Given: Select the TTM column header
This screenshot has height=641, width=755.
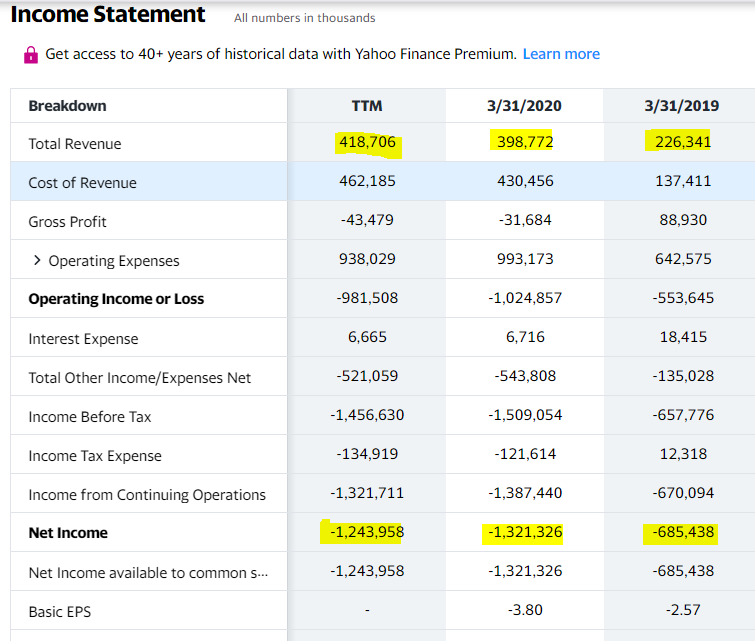Looking at the screenshot, I should (367, 106).
